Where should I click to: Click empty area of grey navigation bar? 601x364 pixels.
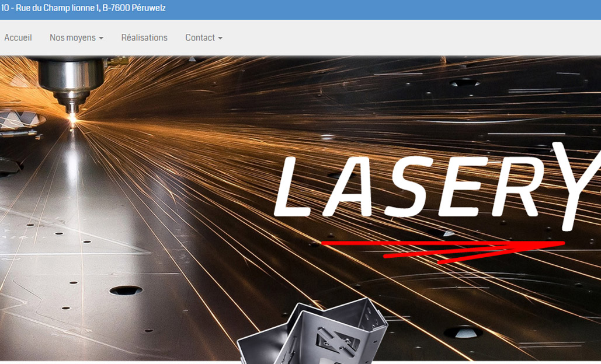point(409,38)
